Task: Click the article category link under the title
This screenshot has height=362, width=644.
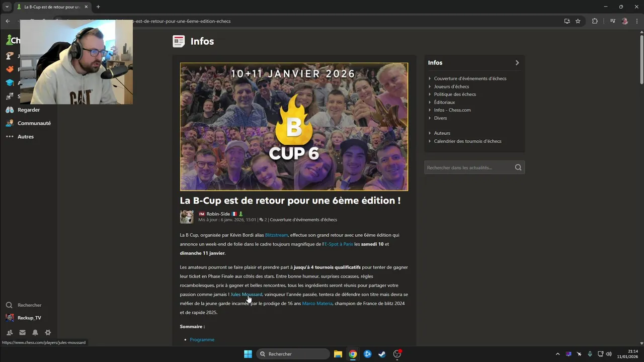Action: coord(303,220)
